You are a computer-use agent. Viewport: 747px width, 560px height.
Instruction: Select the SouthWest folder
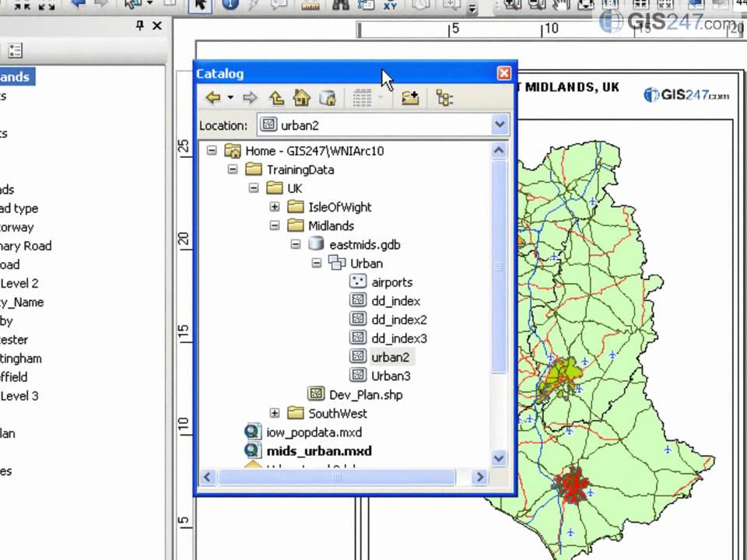[337, 413]
